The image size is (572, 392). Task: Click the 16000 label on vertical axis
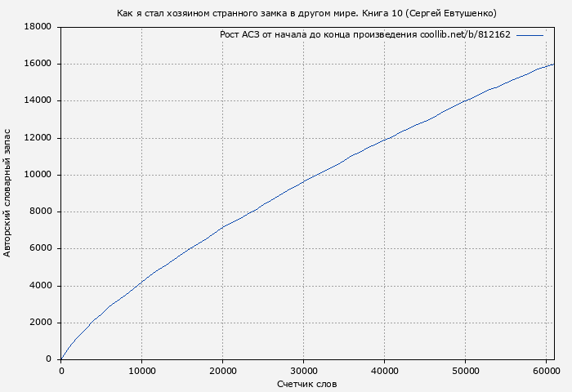tap(38, 64)
